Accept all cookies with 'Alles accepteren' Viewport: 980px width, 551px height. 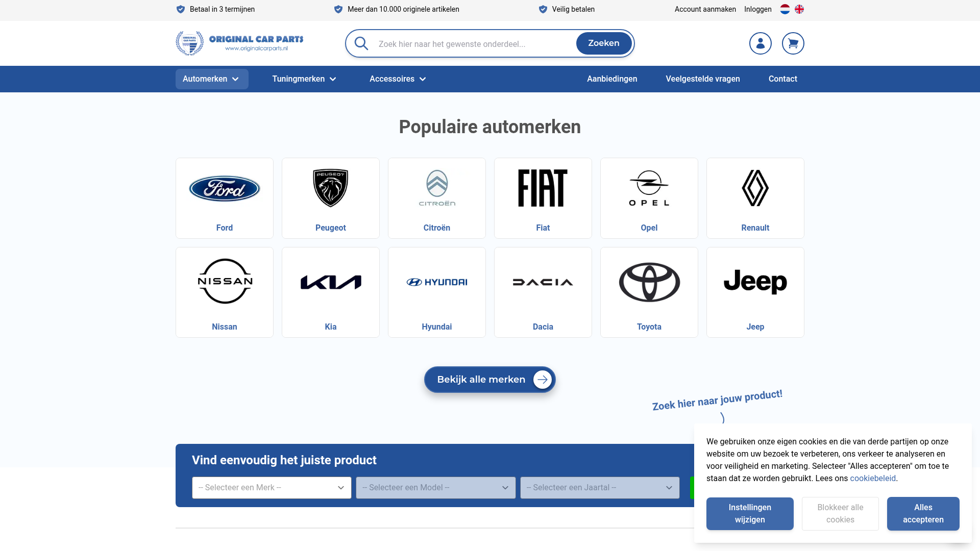[x=923, y=514]
